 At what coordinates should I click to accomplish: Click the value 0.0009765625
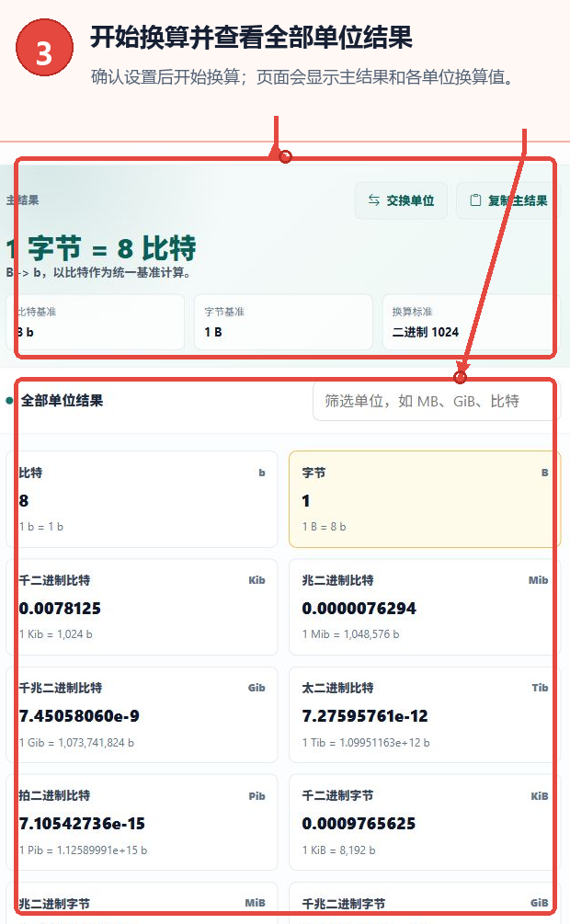click(359, 823)
